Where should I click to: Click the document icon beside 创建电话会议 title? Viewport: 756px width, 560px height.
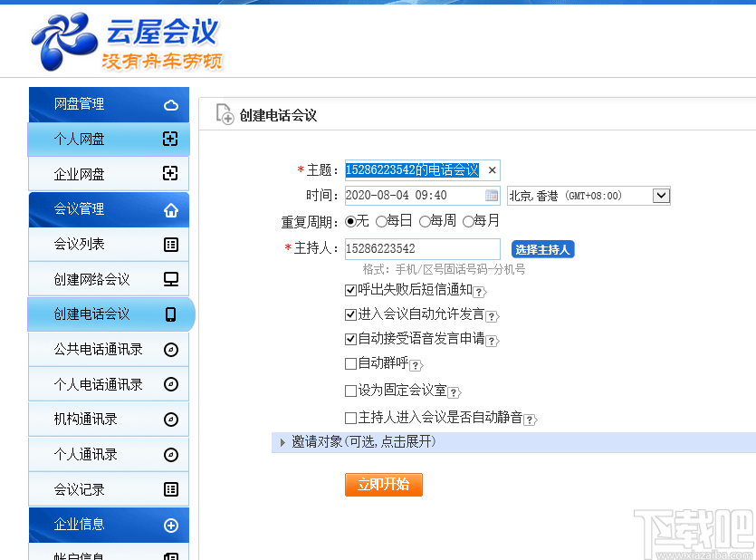[x=225, y=114]
